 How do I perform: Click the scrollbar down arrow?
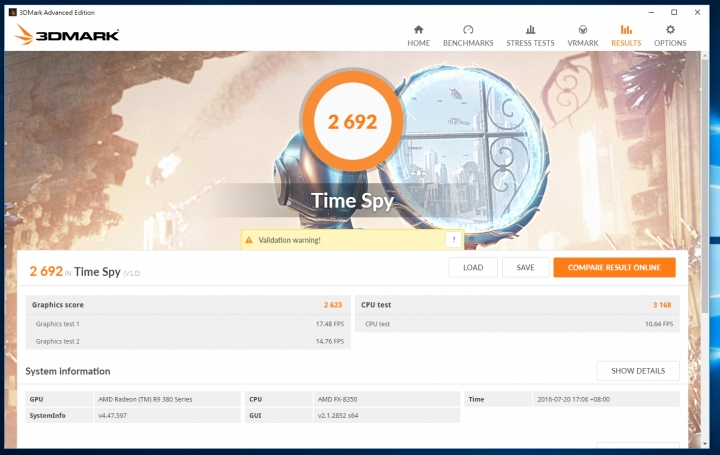[705, 444]
